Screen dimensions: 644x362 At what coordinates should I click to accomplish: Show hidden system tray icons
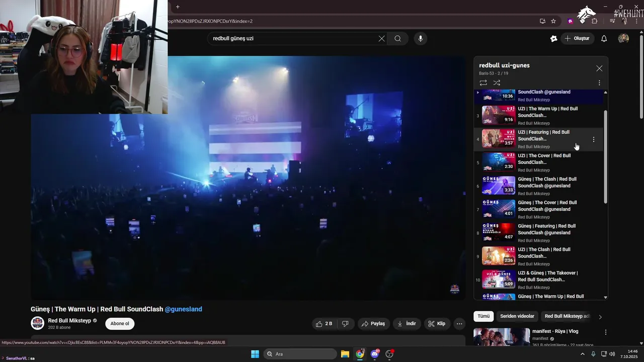coord(583,354)
